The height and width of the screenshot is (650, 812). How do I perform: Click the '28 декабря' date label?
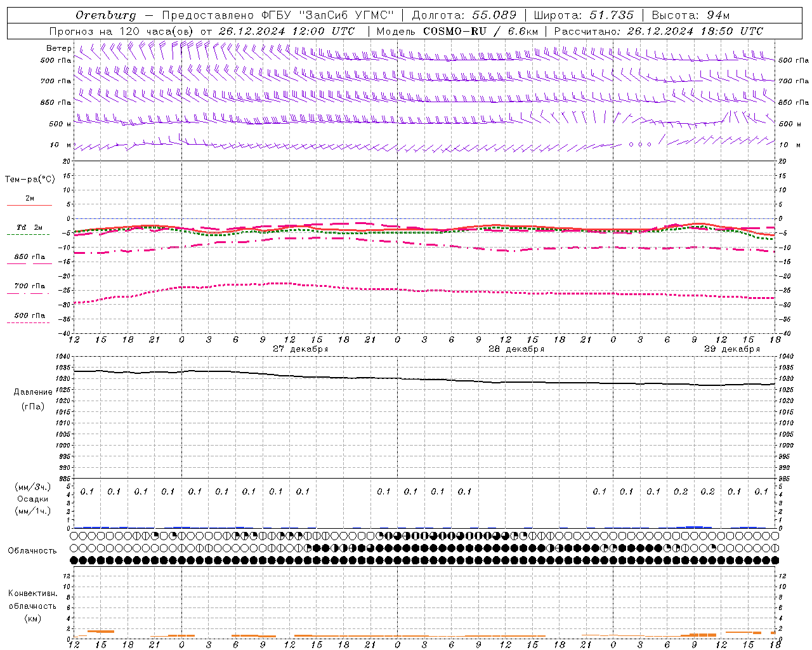click(x=516, y=349)
